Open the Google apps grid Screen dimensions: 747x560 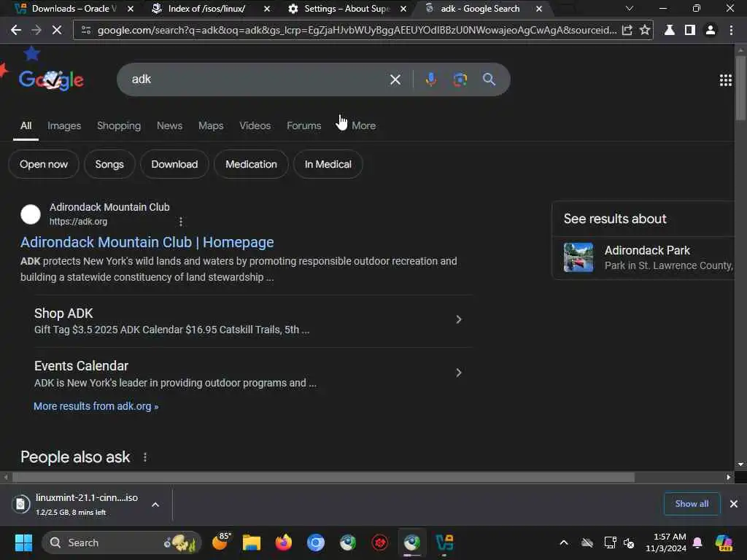726,80
